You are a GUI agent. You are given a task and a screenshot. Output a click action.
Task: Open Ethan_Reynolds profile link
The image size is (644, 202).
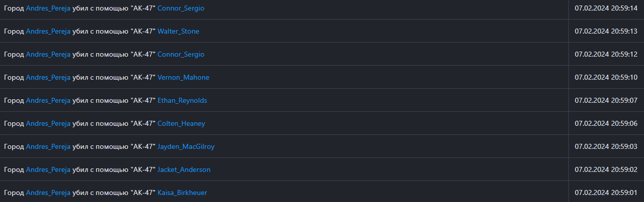182,100
